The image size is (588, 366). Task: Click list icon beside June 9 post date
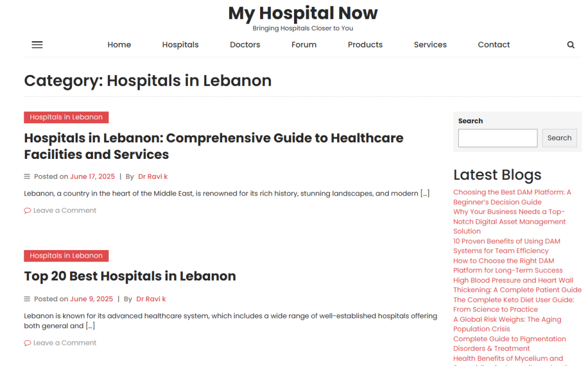pos(27,299)
